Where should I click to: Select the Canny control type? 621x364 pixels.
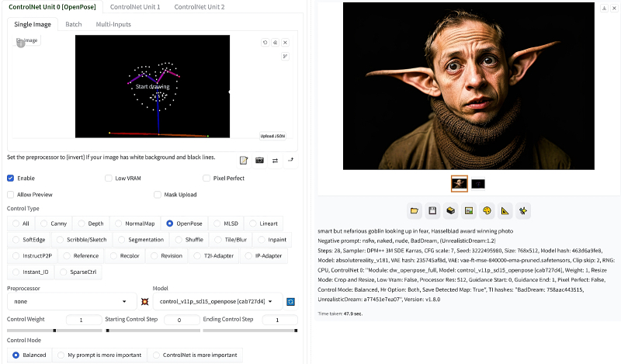[52, 224]
